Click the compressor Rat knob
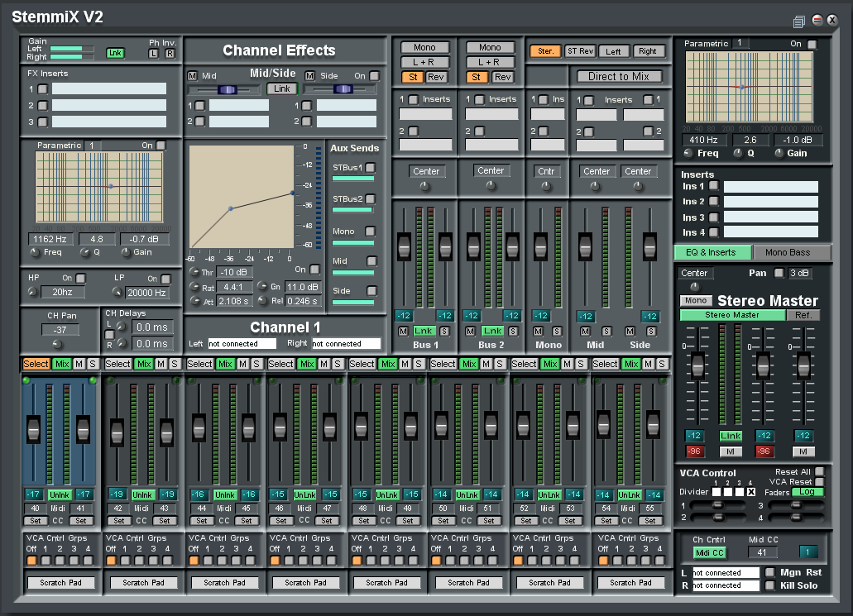This screenshot has width=853, height=616. tap(194, 287)
